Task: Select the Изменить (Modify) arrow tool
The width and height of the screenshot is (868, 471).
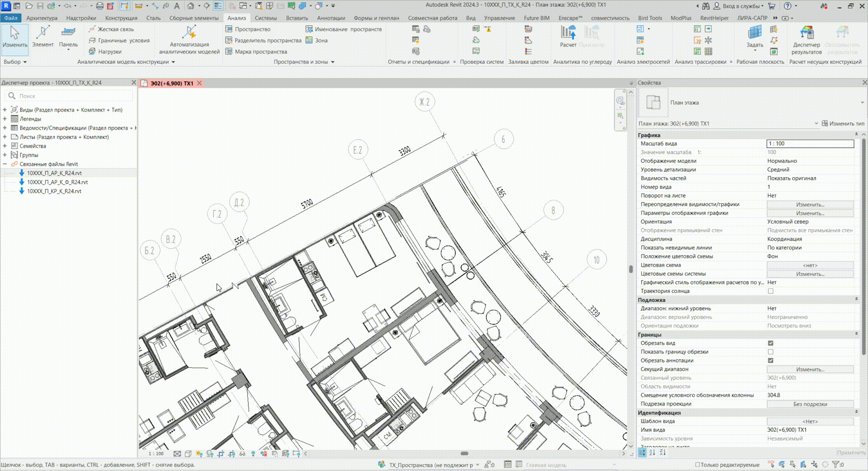Action: pos(14,33)
